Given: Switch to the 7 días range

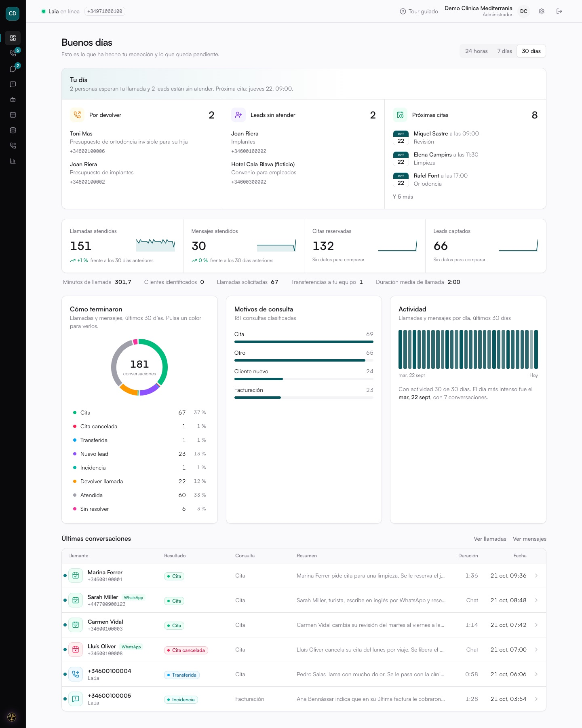Looking at the screenshot, I should pos(504,51).
